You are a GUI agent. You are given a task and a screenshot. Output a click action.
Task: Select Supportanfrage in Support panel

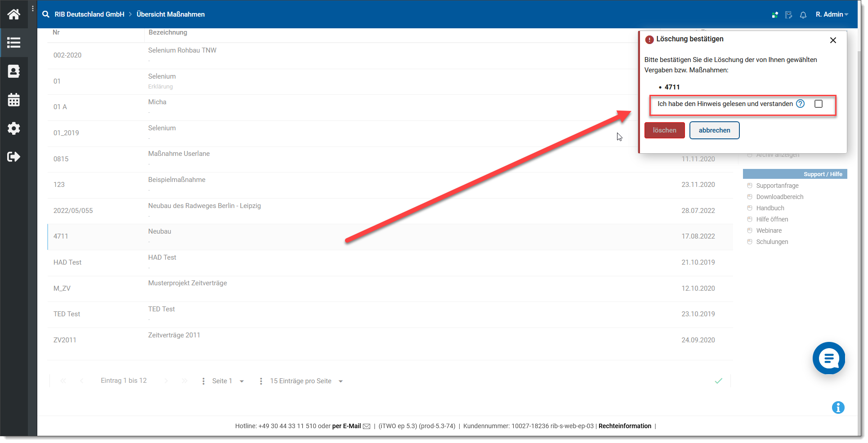pyautogui.click(x=777, y=186)
